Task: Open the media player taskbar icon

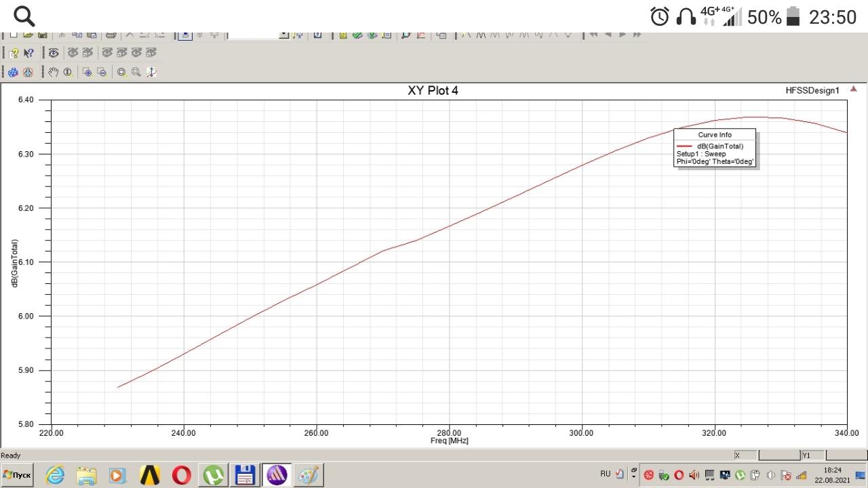Action: coord(118,475)
